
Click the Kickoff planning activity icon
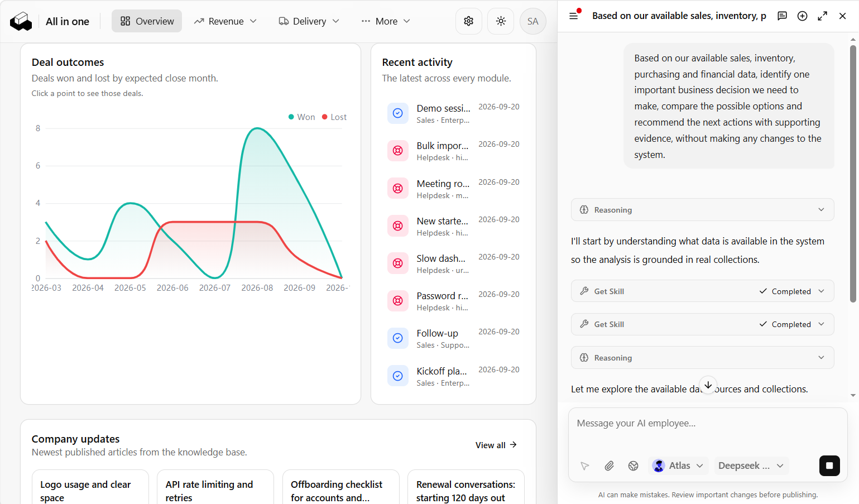coord(397,376)
